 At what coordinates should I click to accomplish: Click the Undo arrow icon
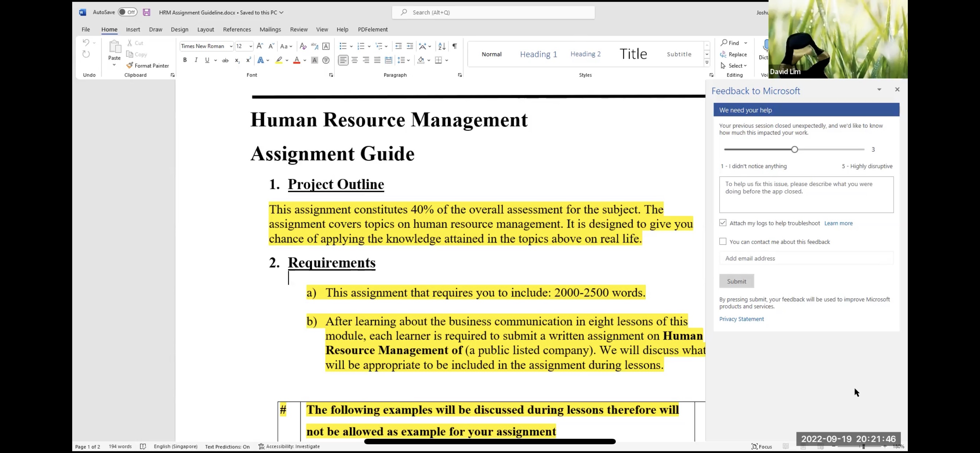[86, 43]
